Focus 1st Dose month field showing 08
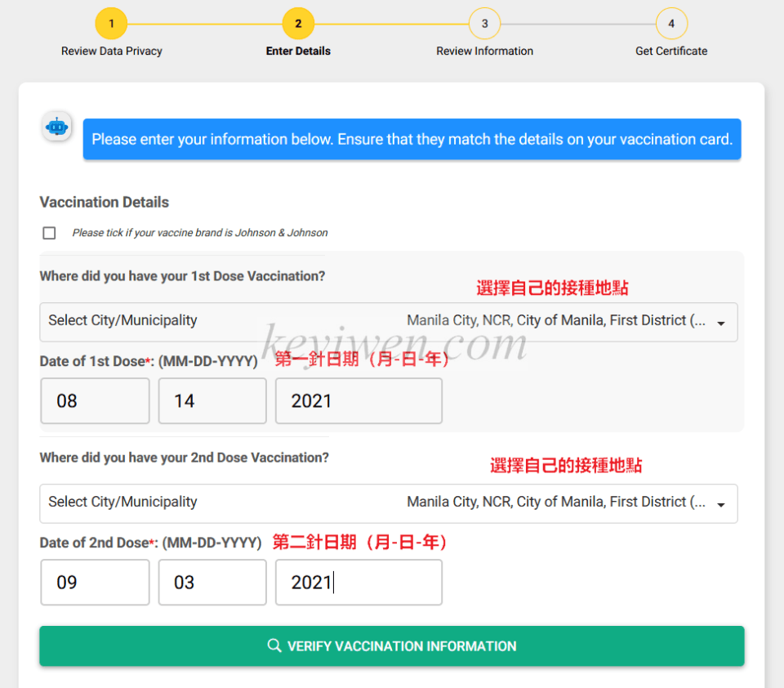This screenshot has height=688, width=784. (x=95, y=401)
